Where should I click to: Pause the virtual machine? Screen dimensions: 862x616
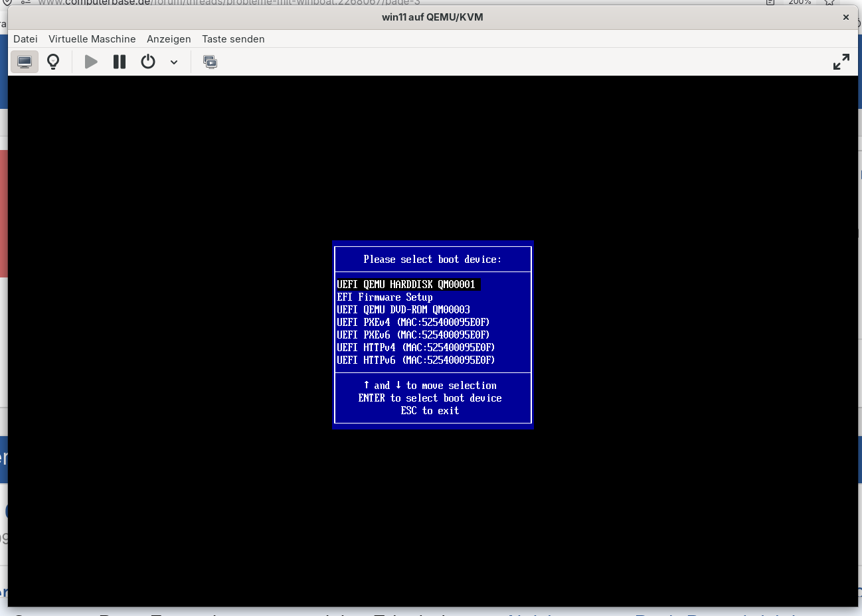coord(120,62)
